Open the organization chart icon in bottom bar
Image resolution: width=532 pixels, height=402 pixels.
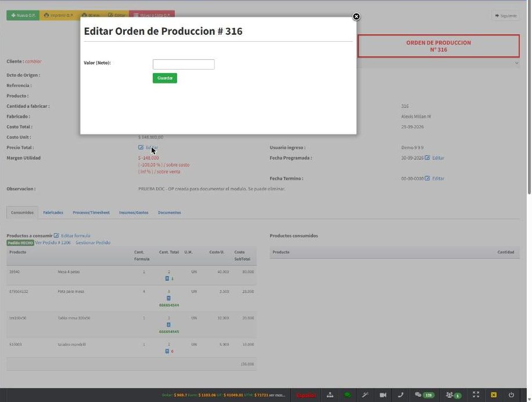click(330, 395)
